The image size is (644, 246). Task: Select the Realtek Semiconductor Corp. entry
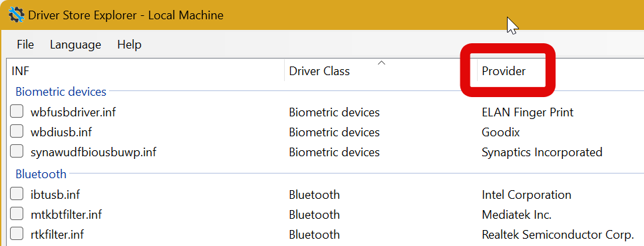(x=558, y=235)
